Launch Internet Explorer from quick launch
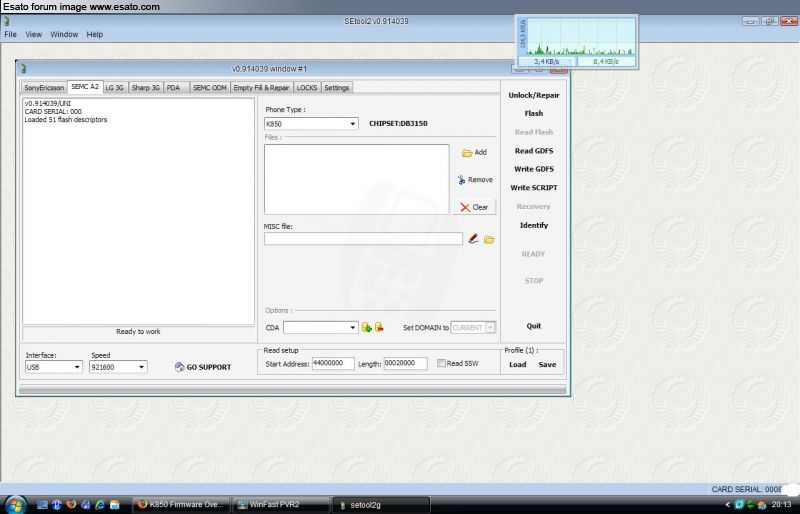 coord(100,505)
